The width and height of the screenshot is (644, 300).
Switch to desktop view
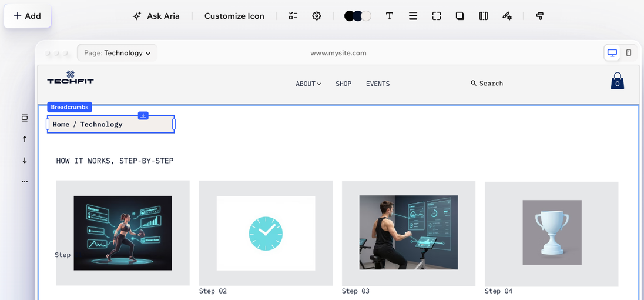coord(612,53)
